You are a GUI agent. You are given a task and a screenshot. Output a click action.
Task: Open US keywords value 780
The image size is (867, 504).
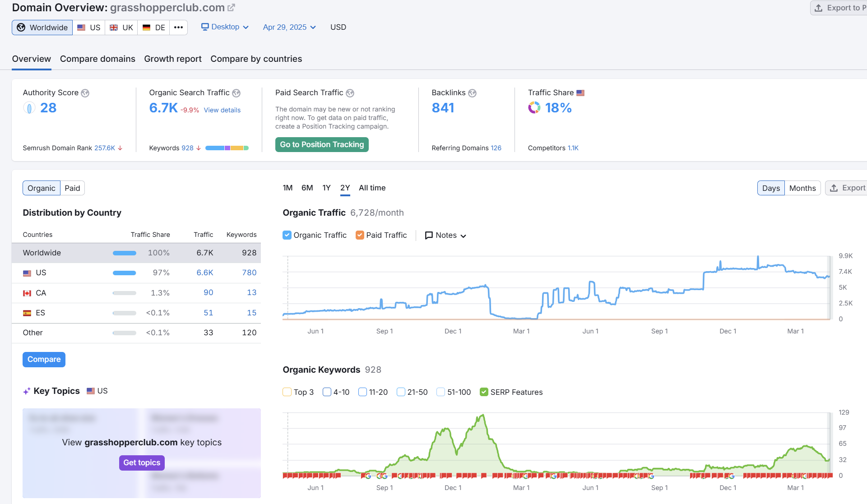(249, 273)
